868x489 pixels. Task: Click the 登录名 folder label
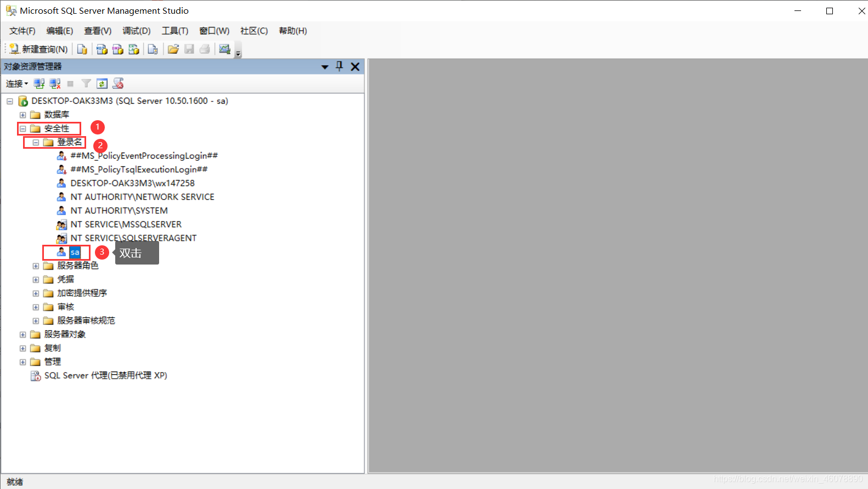70,142
